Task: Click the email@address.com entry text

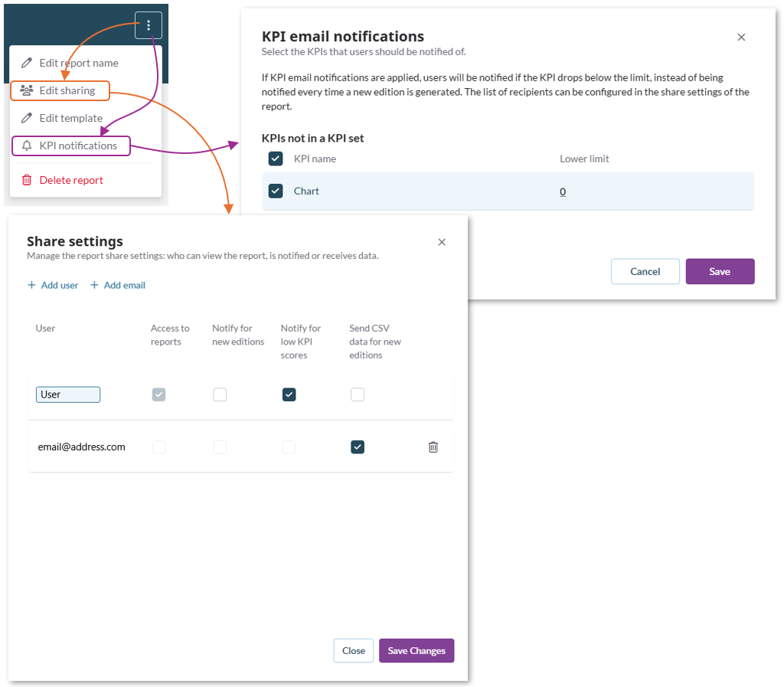Action: click(81, 447)
